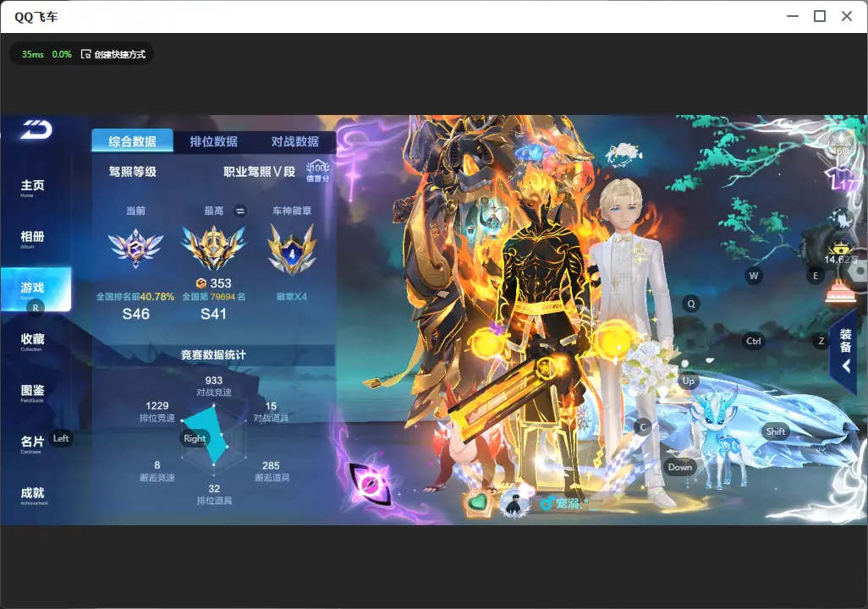Expand the 装备 equipment side panel arrow

(x=846, y=365)
